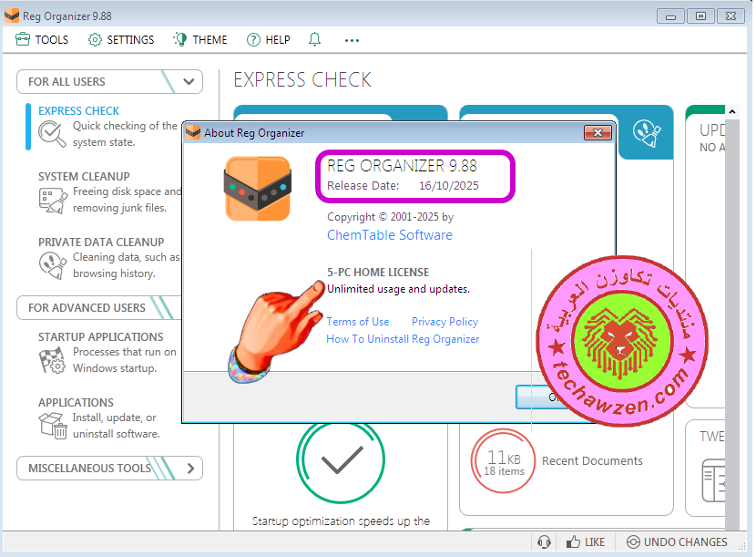Click the 11 KB Recent Documents gauge

tap(504, 461)
